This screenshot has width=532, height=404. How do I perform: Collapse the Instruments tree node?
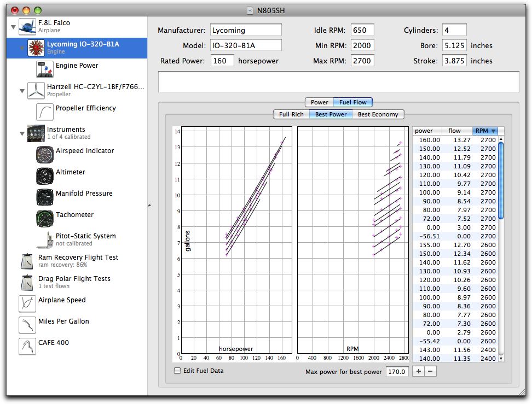tap(22, 133)
